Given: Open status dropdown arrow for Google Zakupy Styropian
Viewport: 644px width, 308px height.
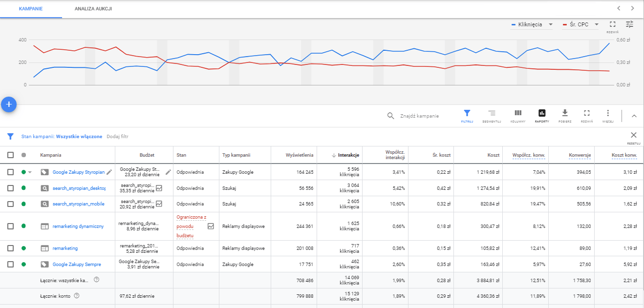Looking at the screenshot, I should point(29,172).
